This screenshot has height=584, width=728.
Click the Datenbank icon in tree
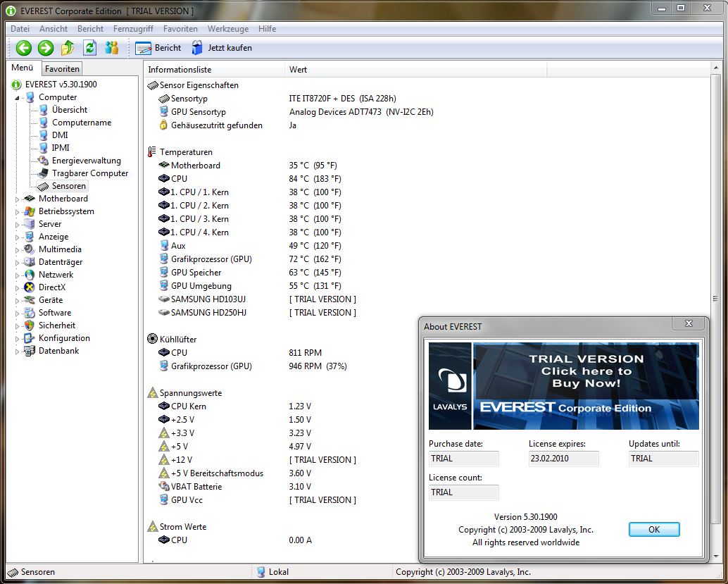[x=30, y=351]
